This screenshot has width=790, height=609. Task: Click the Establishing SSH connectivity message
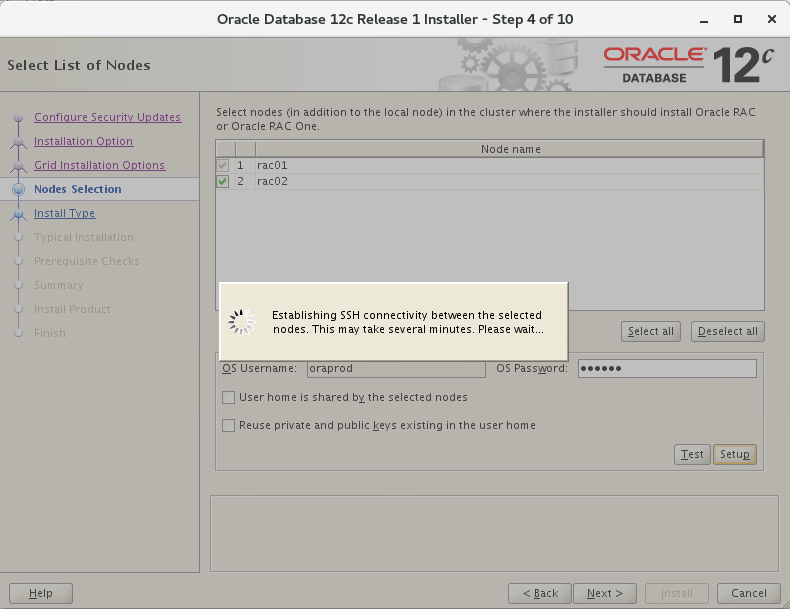pos(408,322)
